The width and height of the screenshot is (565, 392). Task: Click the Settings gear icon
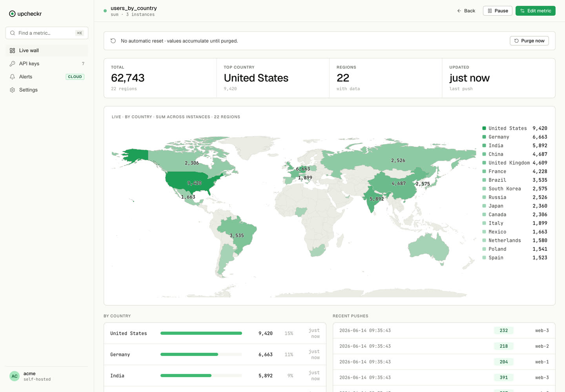click(12, 90)
